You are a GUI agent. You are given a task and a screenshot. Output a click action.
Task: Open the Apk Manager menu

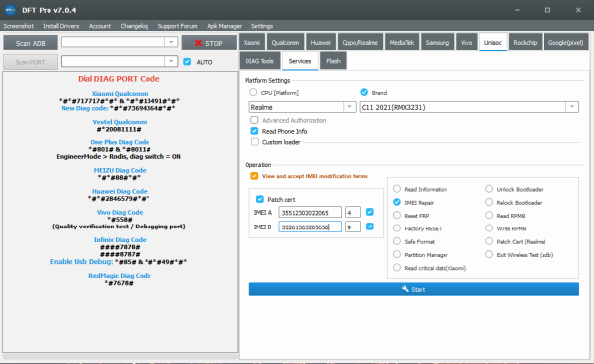click(x=224, y=26)
